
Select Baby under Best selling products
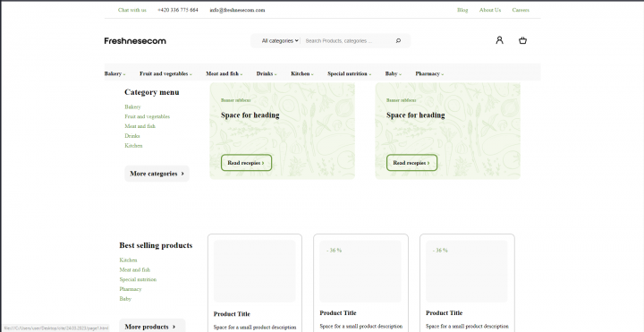click(x=125, y=299)
